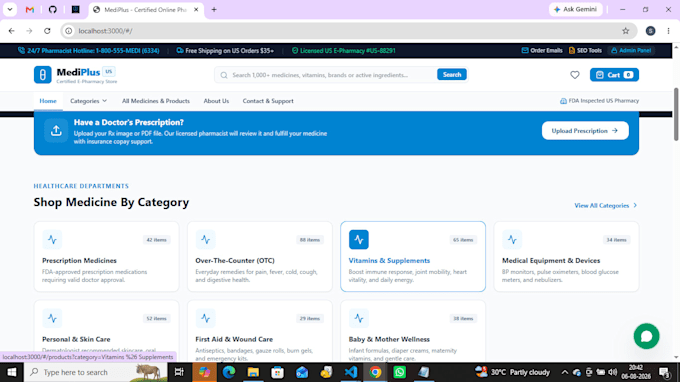The width and height of the screenshot is (680, 382).
Task: Open First Aid & Wound Care heading
Action: click(234, 339)
